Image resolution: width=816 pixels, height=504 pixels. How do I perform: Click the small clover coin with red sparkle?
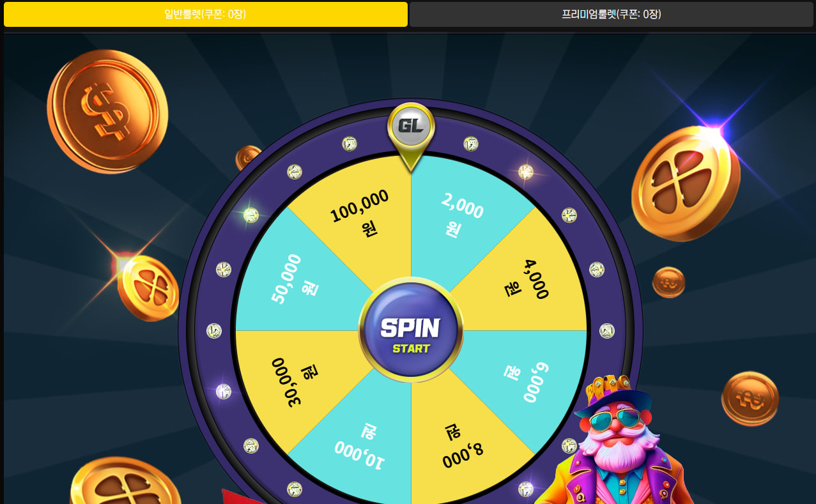(148, 287)
